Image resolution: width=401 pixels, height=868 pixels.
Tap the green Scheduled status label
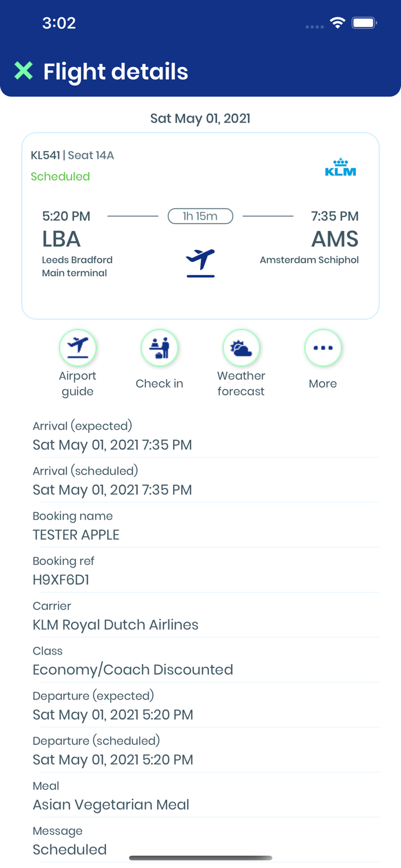click(60, 176)
